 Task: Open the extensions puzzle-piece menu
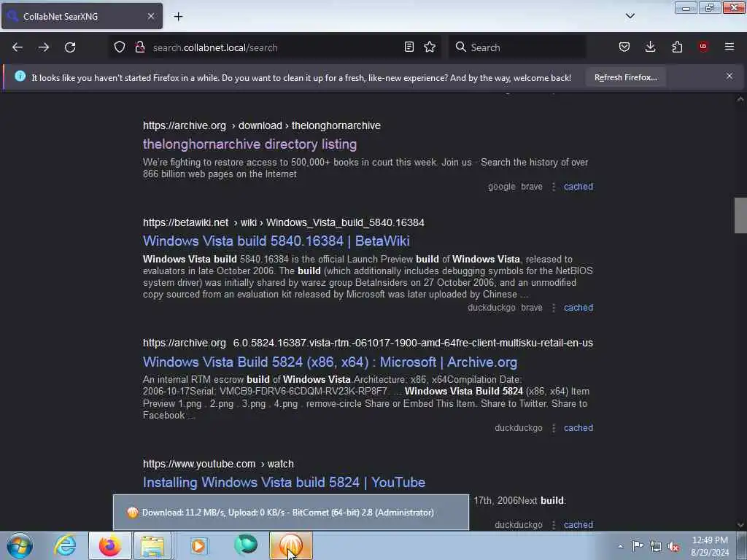(677, 47)
